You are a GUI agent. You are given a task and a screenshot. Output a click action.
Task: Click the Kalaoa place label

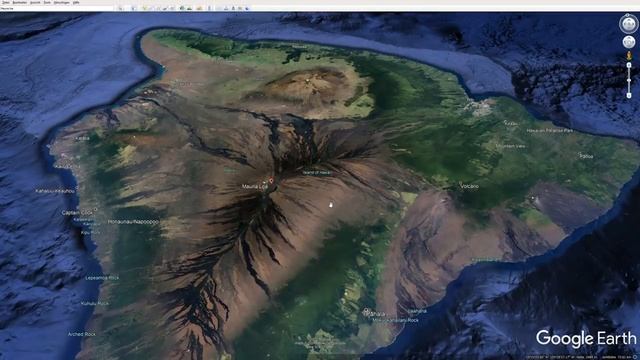tap(82, 138)
